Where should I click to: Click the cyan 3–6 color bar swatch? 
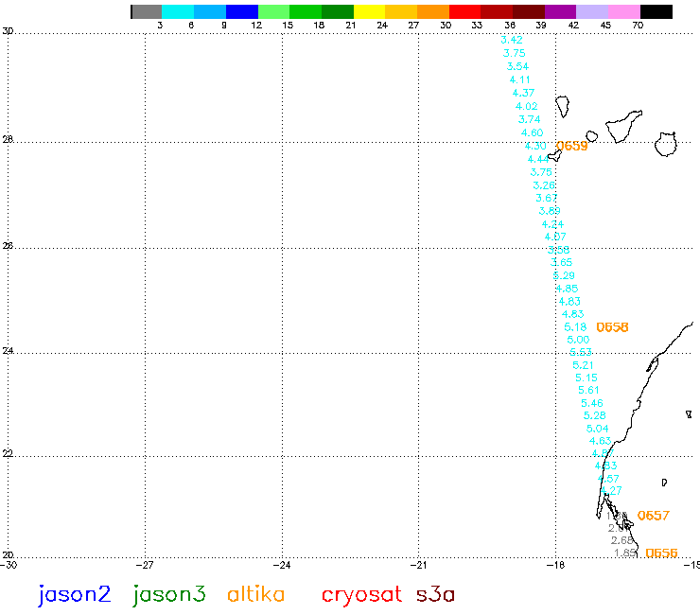(x=178, y=11)
